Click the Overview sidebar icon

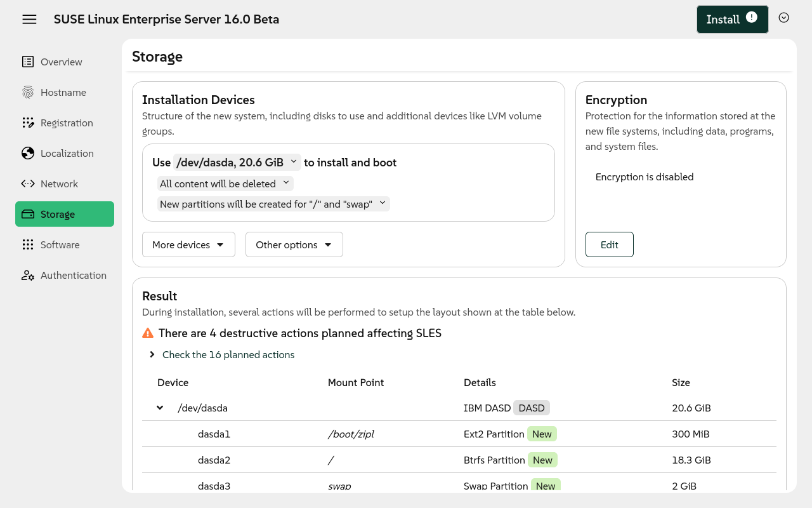click(28, 62)
